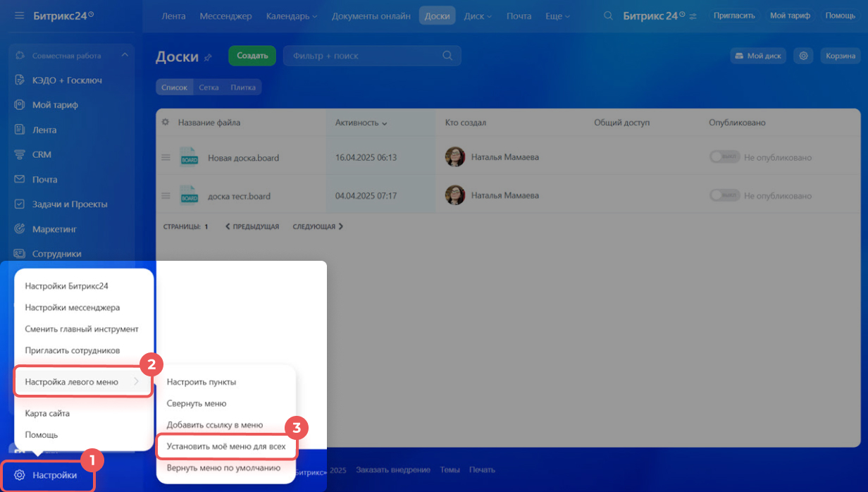Select the Доски tab in top menu
Image resolution: width=868 pixels, height=492 pixels.
click(x=437, y=16)
